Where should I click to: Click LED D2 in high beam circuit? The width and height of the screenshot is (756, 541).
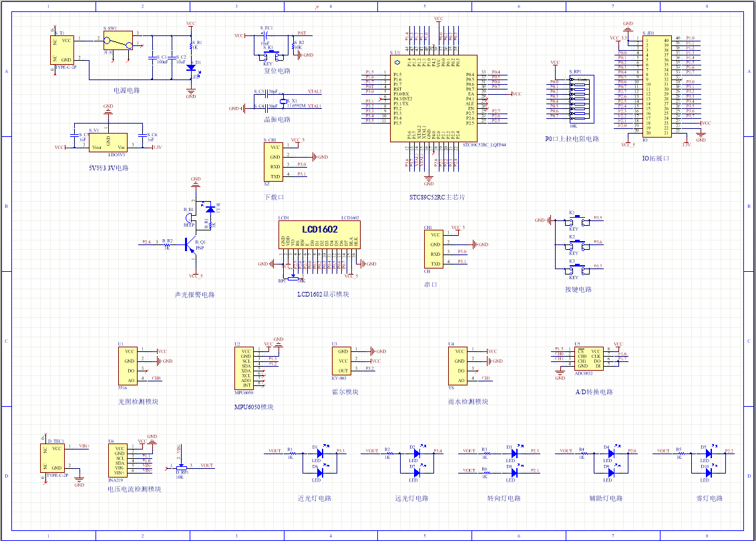point(417,454)
